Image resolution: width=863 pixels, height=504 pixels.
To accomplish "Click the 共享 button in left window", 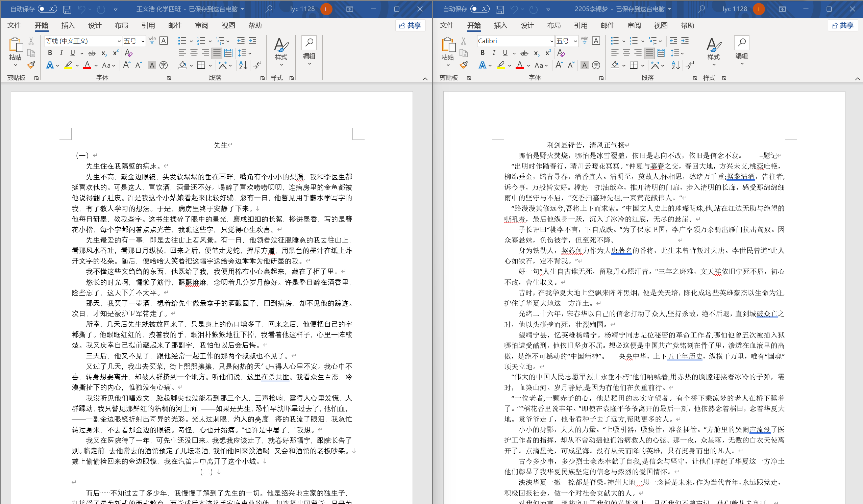I will (x=410, y=25).
